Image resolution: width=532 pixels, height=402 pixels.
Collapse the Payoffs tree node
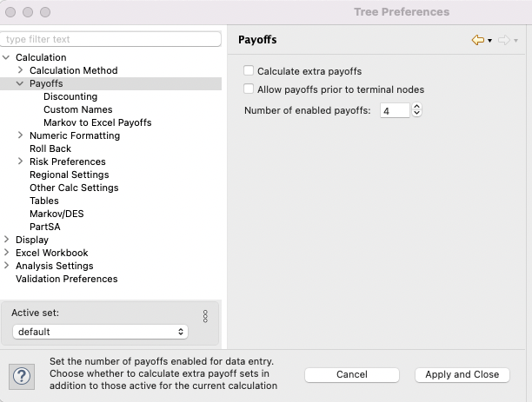20,83
